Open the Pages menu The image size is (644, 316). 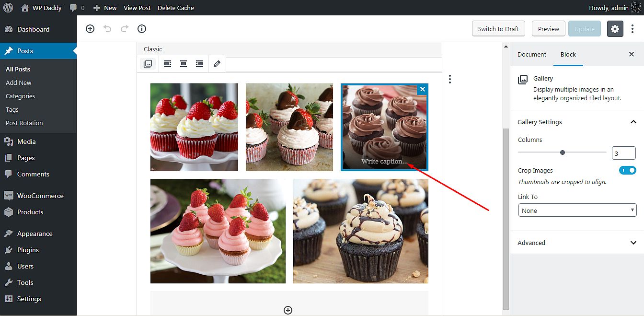pyautogui.click(x=38, y=158)
